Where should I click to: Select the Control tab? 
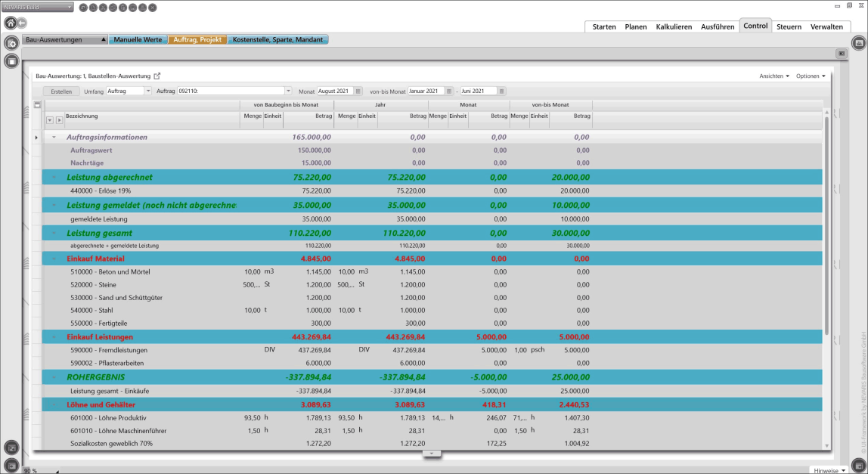coord(755,26)
